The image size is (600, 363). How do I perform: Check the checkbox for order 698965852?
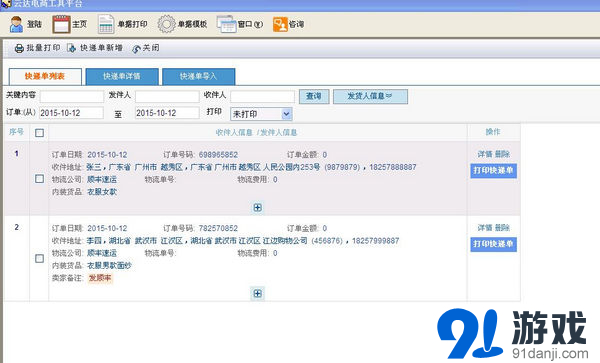[39, 179]
